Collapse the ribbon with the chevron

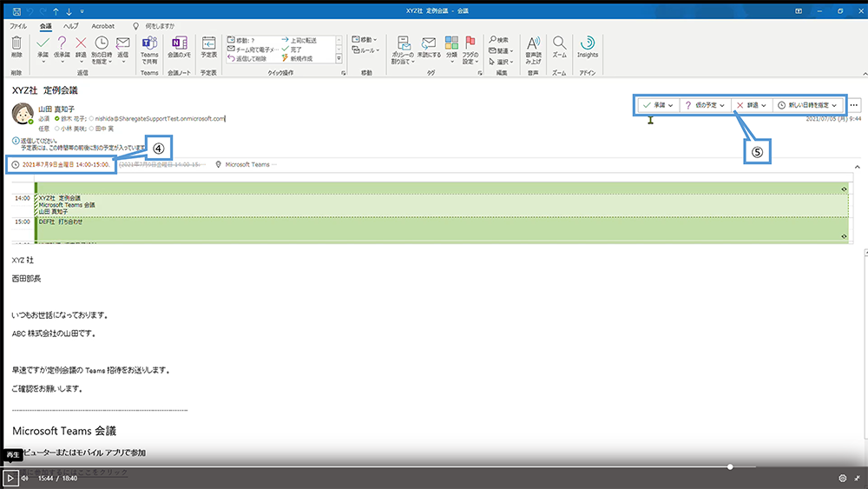865,74
